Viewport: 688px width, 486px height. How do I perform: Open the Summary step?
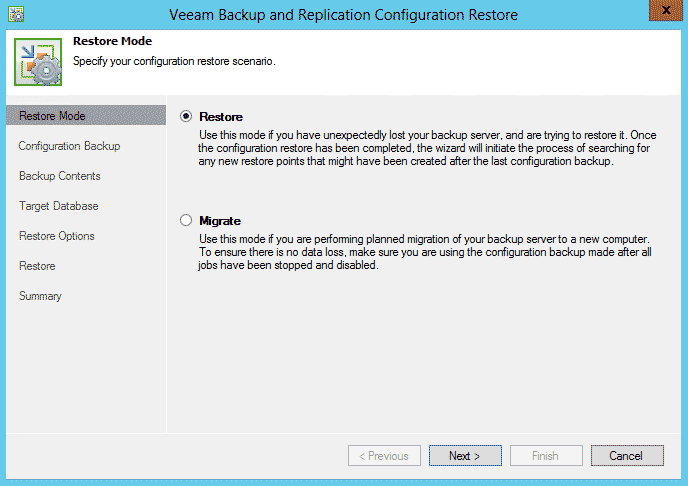(x=40, y=296)
